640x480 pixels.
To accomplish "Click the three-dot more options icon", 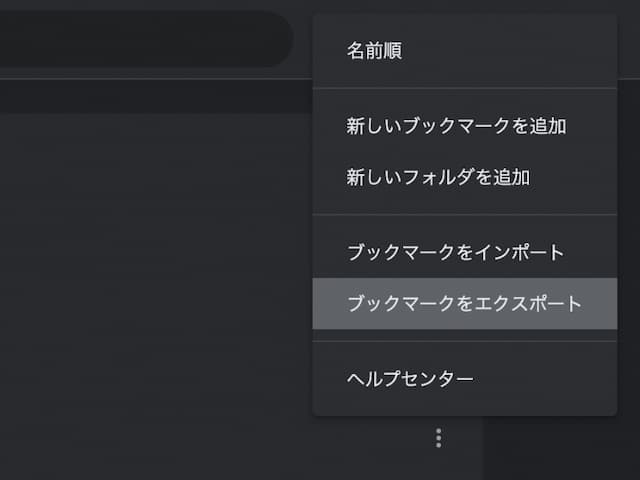I will click(438, 438).
